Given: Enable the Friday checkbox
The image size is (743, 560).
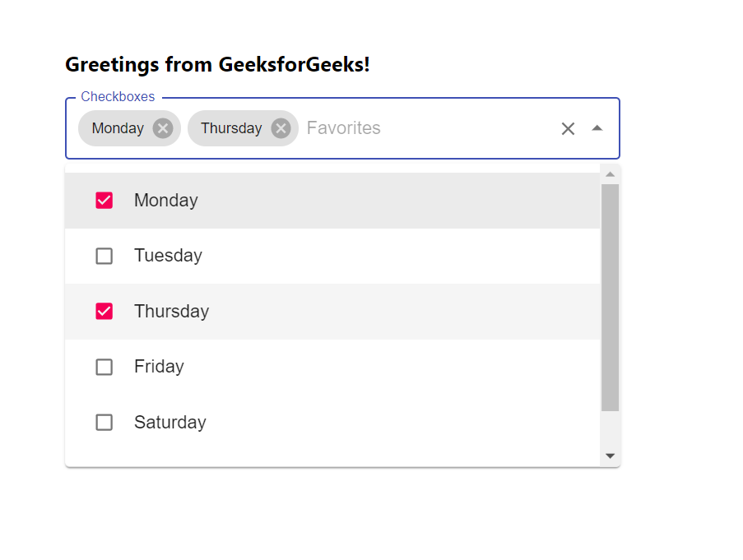Looking at the screenshot, I should coord(104,367).
